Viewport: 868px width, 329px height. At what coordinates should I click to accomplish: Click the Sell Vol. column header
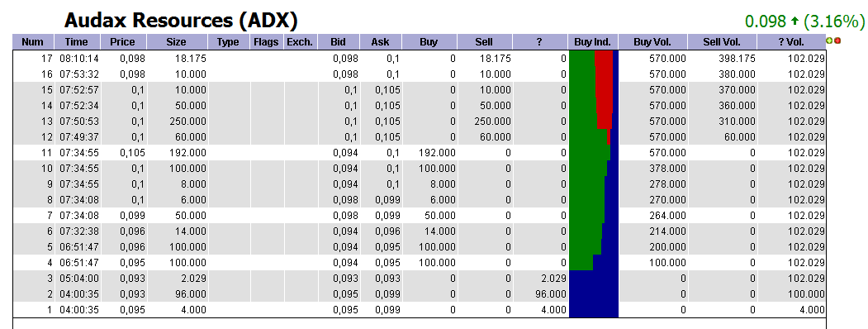pos(722,42)
